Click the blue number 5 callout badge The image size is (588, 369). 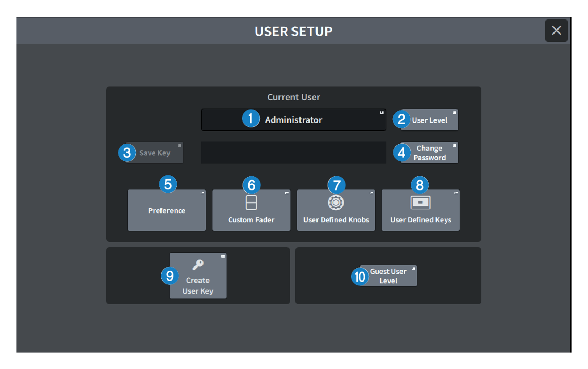click(168, 184)
